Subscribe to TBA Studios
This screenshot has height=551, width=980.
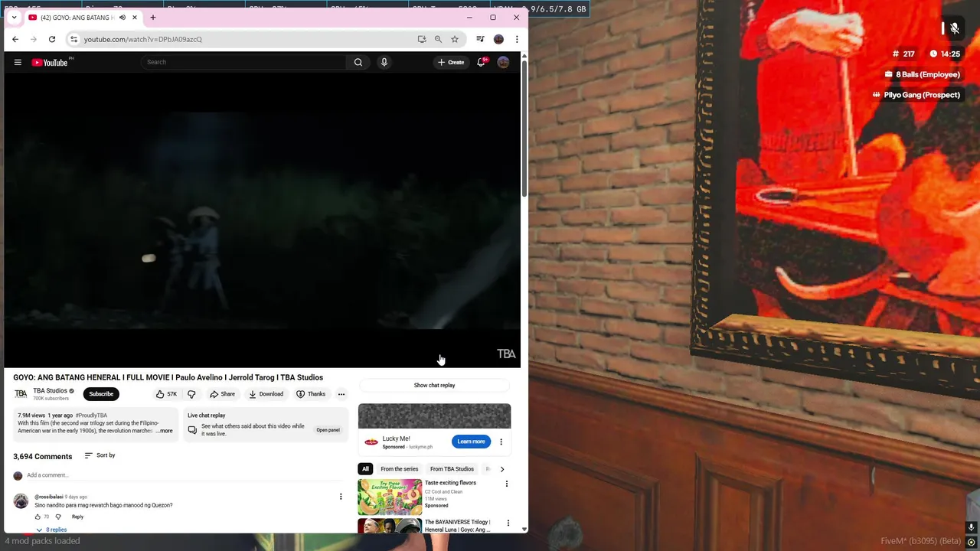101,394
